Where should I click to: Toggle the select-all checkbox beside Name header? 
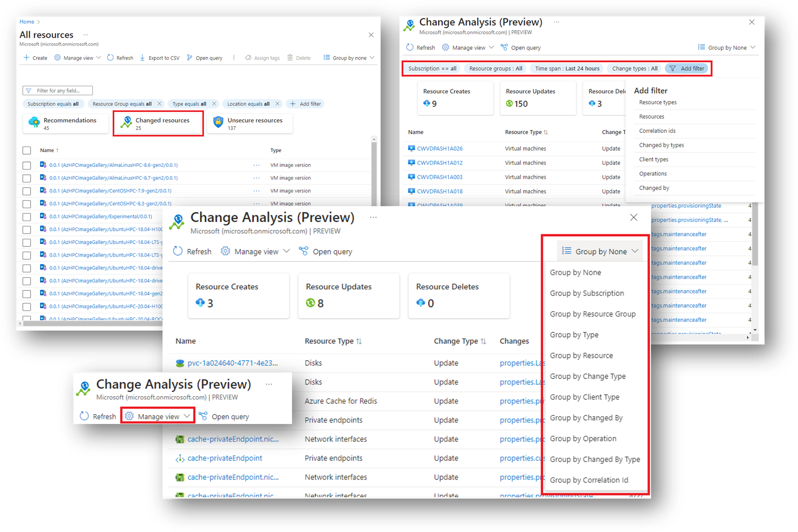tap(27, 150)
